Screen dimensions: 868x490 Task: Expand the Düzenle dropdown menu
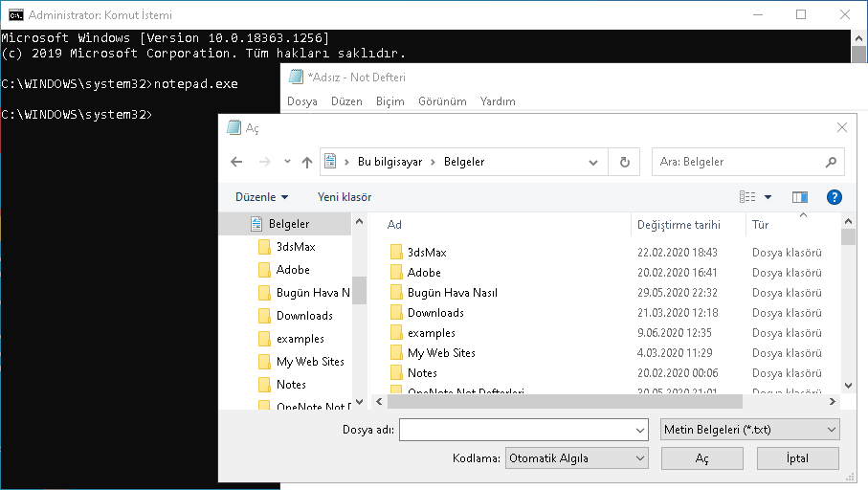click(261, 197)
